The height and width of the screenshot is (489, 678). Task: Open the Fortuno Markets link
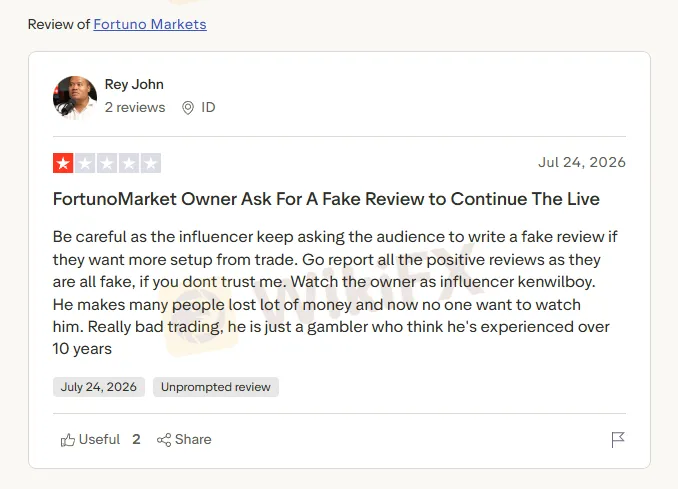click(x=150, y=24)
